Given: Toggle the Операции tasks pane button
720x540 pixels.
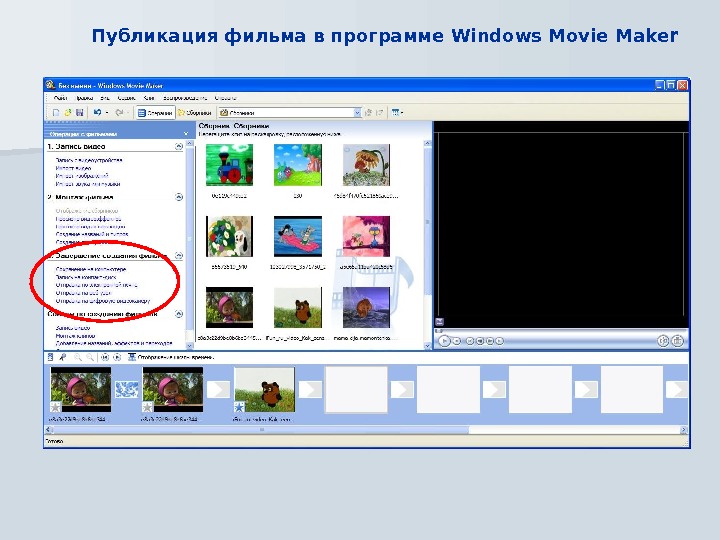Looking at the screenshot, I should (156, 112).
